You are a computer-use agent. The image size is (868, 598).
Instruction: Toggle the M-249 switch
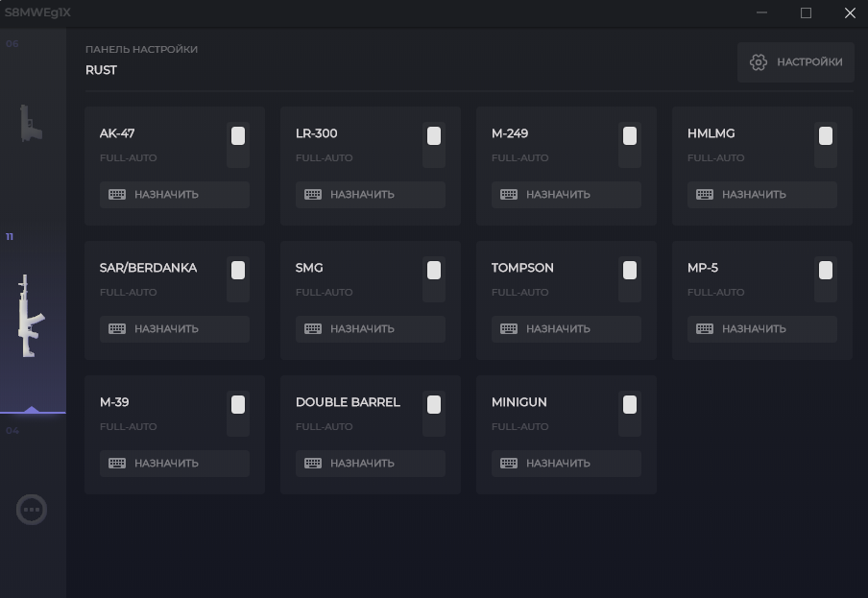click(x=630, y=144)
